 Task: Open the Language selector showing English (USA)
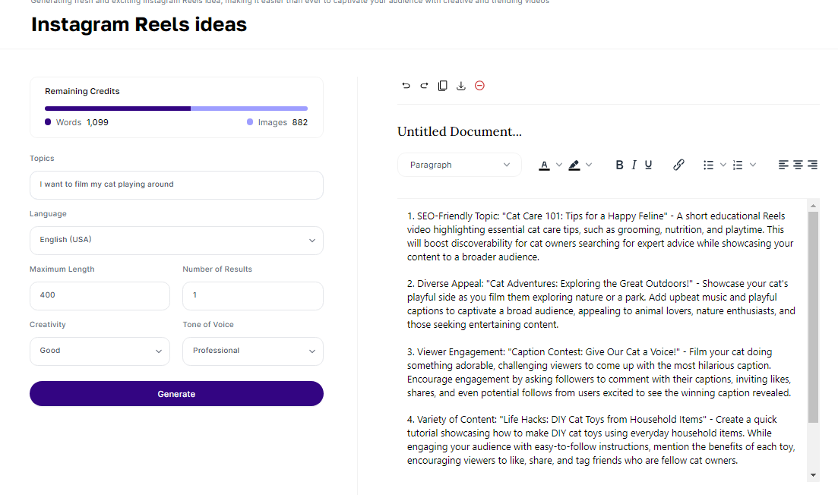click(x=176, y=240)
